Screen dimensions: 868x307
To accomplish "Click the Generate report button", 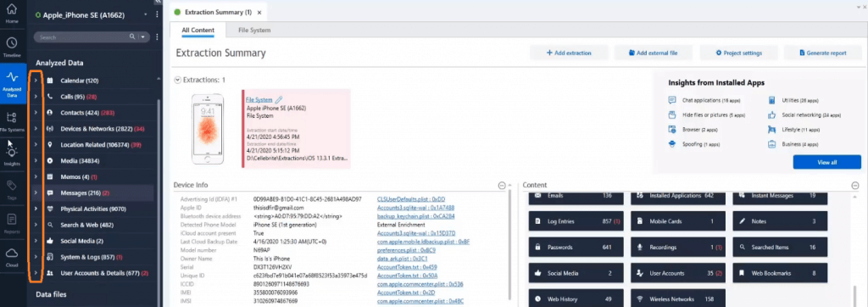I will [x=823, y=53].
